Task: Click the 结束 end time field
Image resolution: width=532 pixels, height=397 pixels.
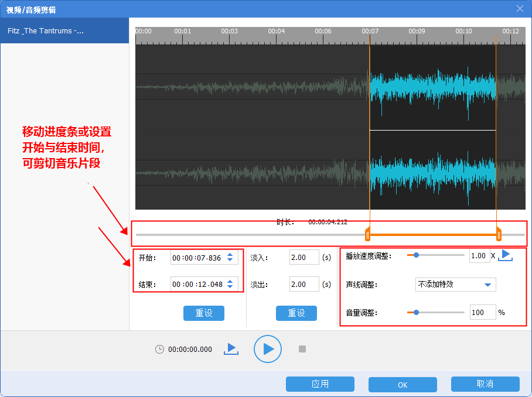Action: coord(204,284)
